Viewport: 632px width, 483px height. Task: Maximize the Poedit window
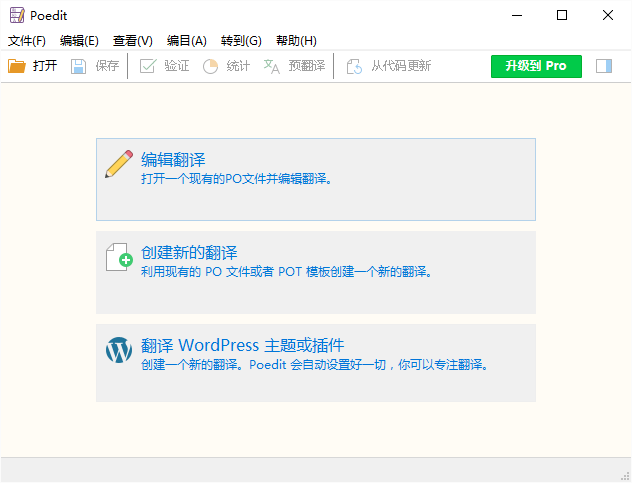(562, 15)
